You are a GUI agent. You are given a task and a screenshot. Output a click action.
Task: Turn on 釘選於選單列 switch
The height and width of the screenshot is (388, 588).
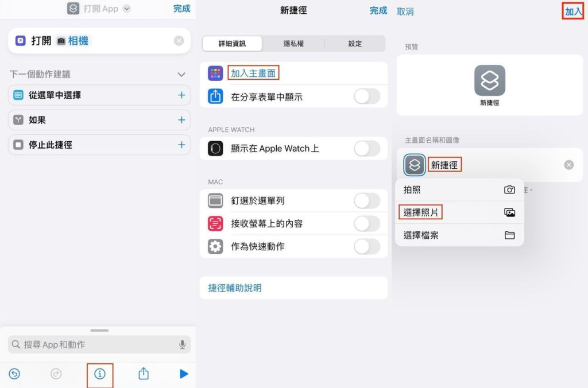[x=366, y=201]
